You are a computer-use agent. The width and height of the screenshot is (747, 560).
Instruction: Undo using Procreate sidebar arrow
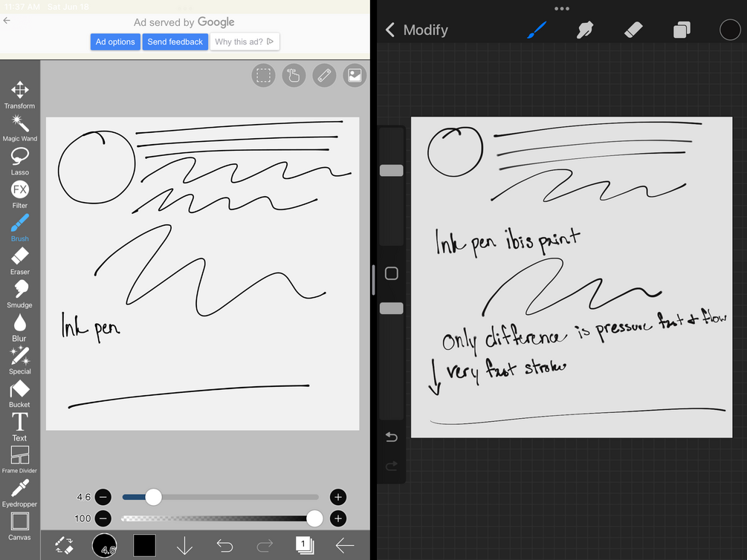(x=391, y=437)
